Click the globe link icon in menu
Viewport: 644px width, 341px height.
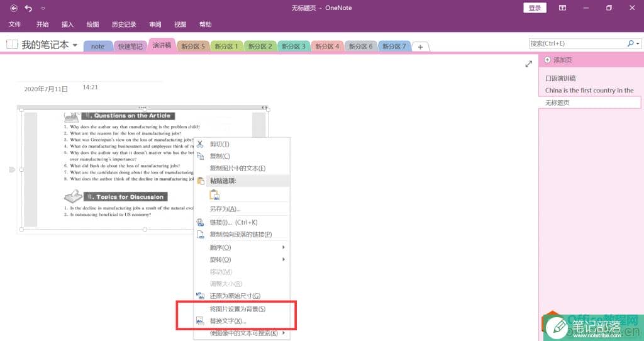[200, 222]
